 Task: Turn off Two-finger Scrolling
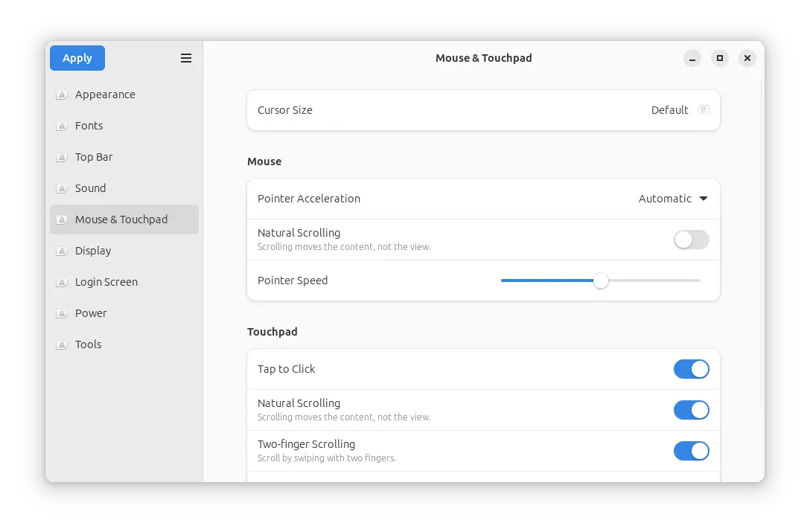click(691, 451)
